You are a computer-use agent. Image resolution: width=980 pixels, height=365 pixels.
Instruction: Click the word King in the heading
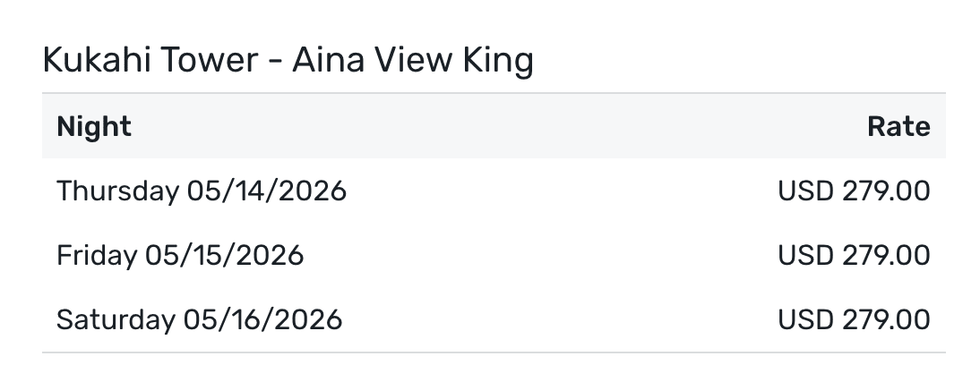[500, 61]
